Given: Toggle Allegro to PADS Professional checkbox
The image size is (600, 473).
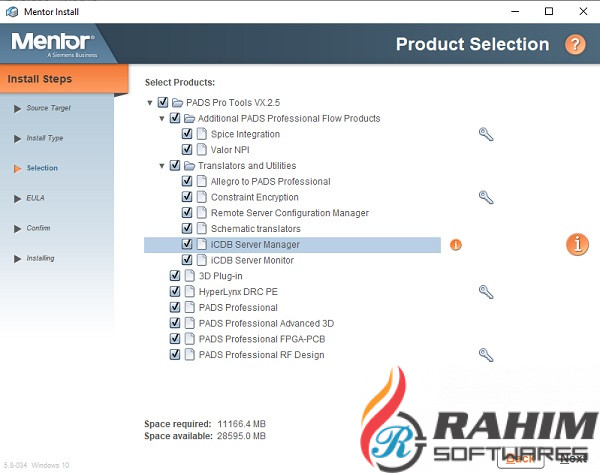Looking at the screenshot, I should pyautogui.click(x=187, y=181).
